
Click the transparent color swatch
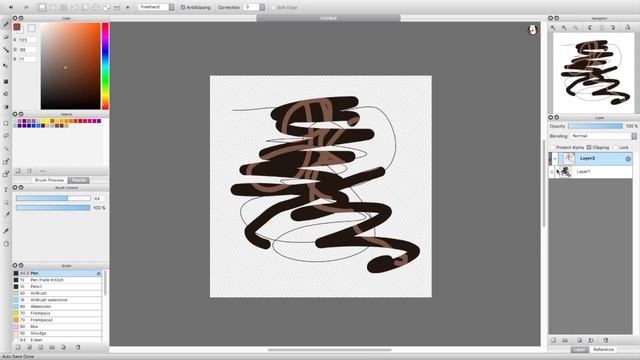click(x=31, y=28)
